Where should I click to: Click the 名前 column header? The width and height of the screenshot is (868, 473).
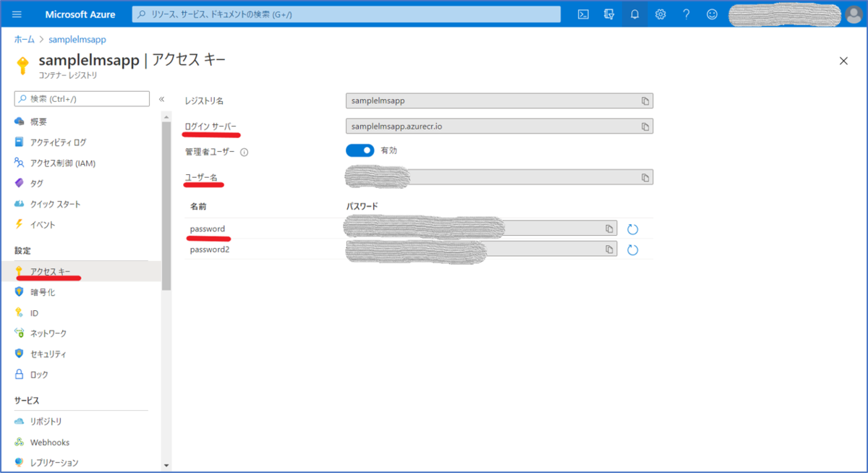pos(198,207)
